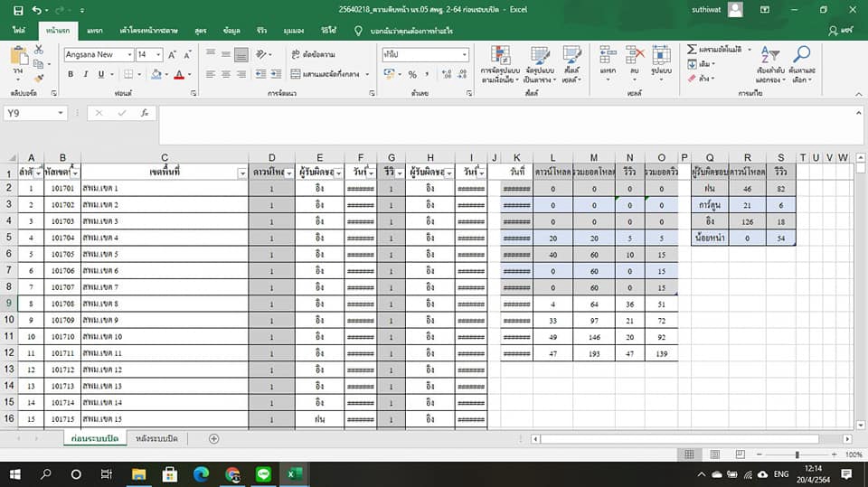868x487 pixels.
Task: Open filter dropdown on column C header
Action: [241, 173]
